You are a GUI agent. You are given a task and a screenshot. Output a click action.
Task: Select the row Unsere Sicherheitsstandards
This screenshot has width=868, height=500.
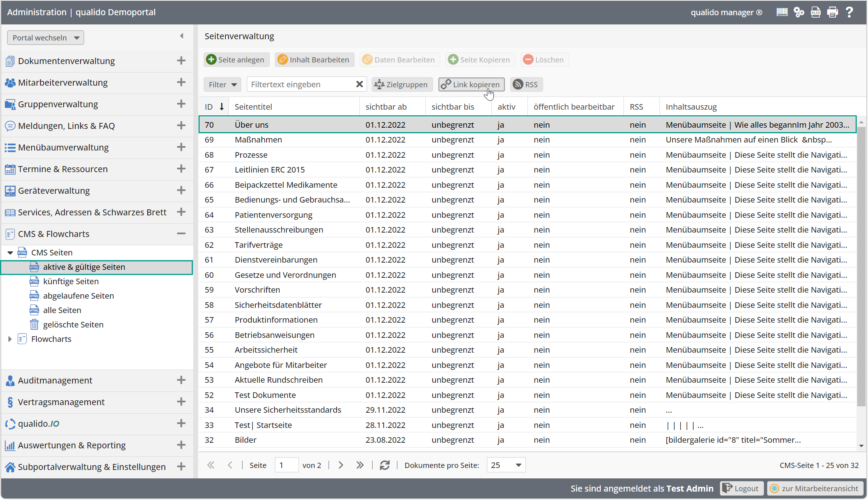527,410
